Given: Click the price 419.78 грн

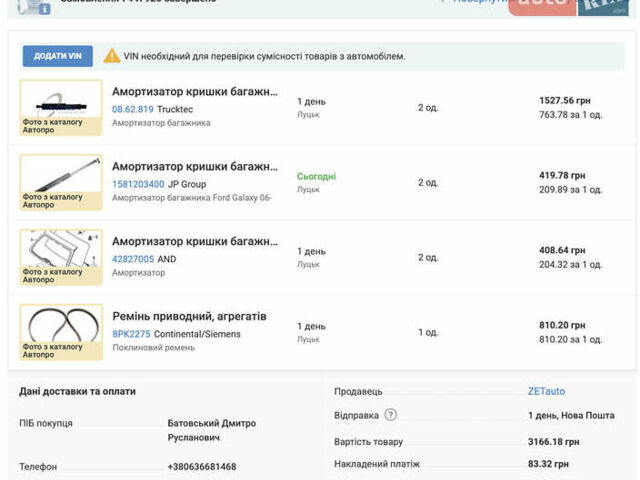Looking at the screenshot, I should (562, 176).
